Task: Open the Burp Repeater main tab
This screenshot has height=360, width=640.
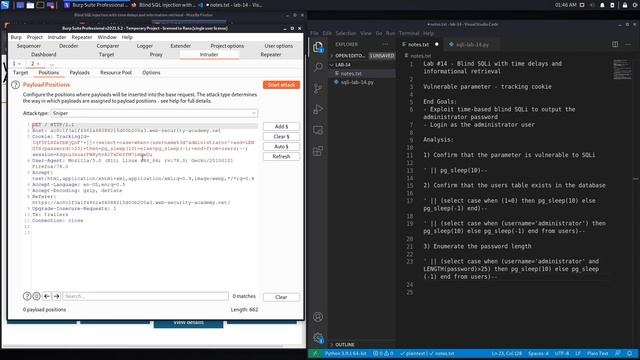Action: 271,54
